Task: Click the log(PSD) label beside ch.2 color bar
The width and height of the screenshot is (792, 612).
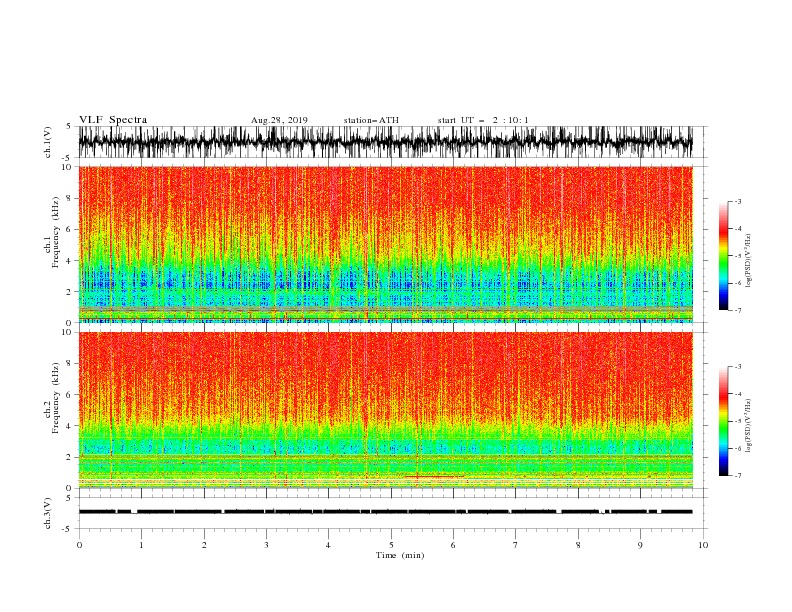Action: [748, 425]
